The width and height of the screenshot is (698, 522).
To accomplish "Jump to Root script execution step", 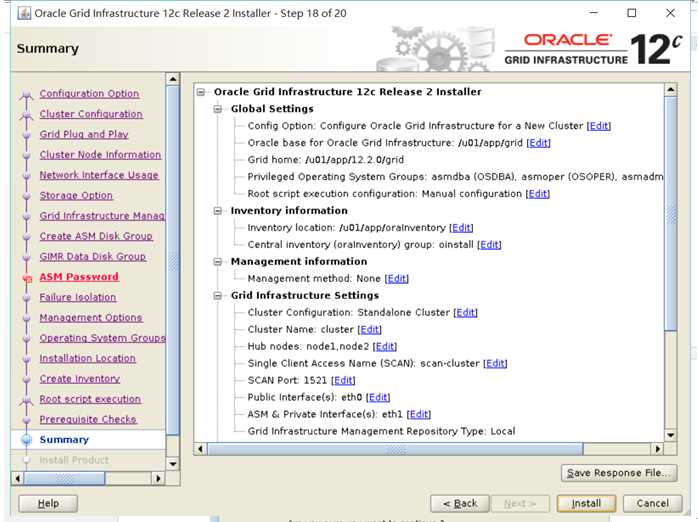I will [90, 399].
